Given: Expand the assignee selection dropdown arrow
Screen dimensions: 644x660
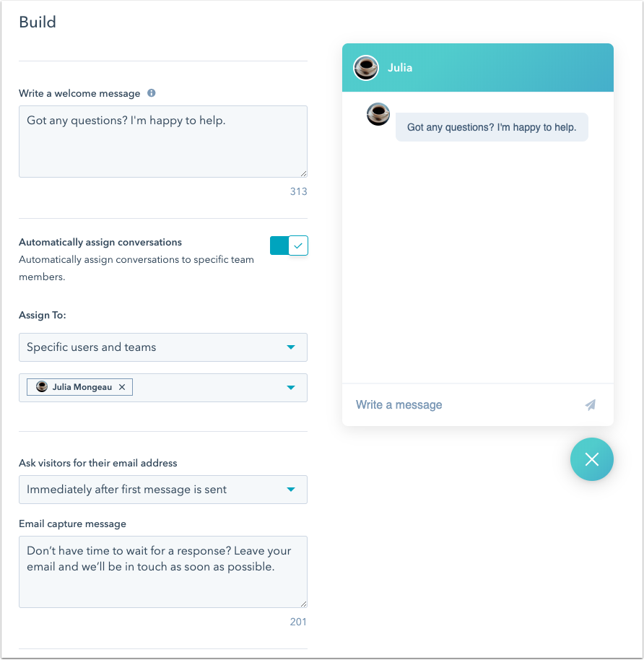Looking at the screenshot, I should pyautogui.click(x=291, y=388).
